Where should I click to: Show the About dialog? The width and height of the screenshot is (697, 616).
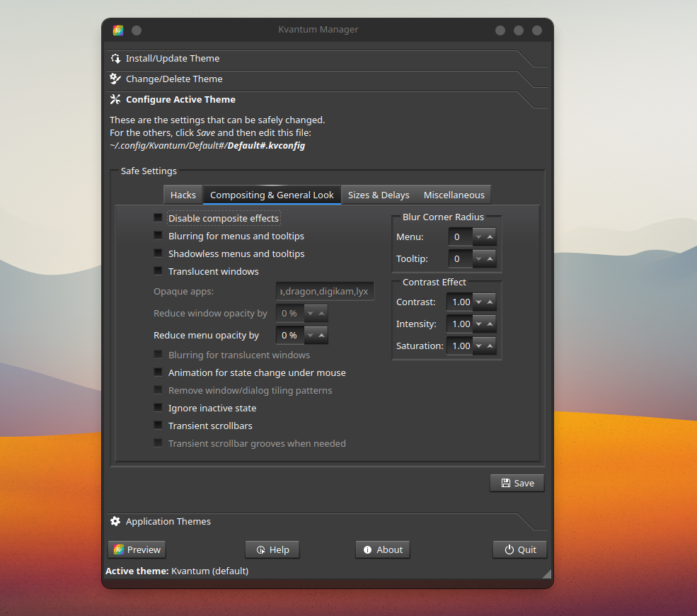(383, 549)
